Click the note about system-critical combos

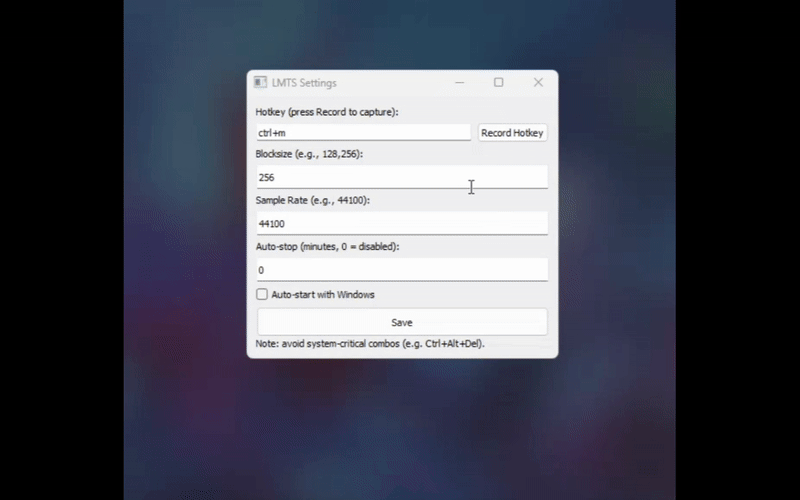pos(370,344)
